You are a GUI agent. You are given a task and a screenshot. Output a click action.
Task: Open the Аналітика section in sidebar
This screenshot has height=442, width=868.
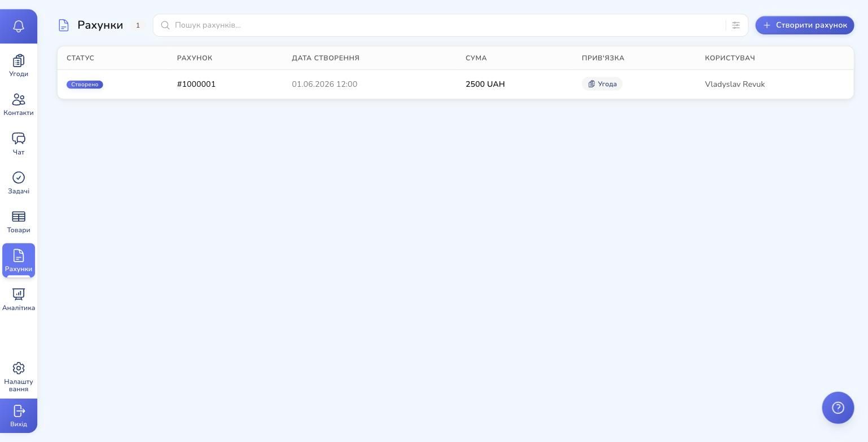click(x=19, y=299)
